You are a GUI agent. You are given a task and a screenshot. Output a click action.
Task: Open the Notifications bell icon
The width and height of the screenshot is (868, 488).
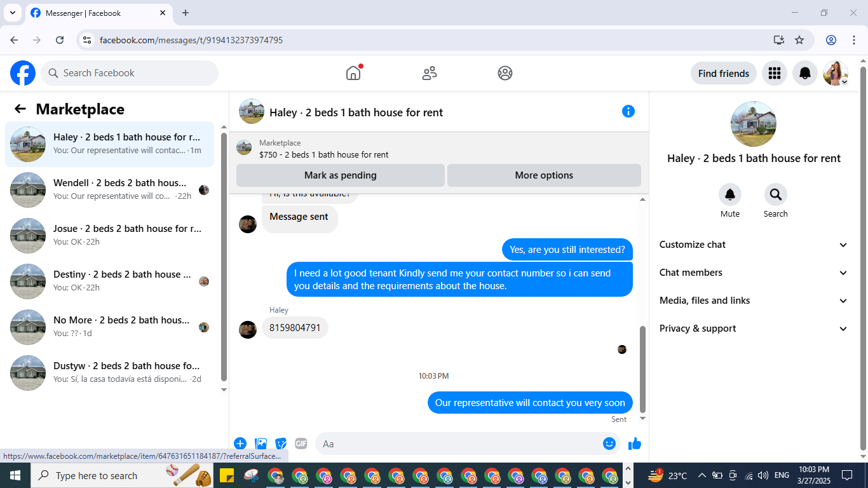click(805, 73)
